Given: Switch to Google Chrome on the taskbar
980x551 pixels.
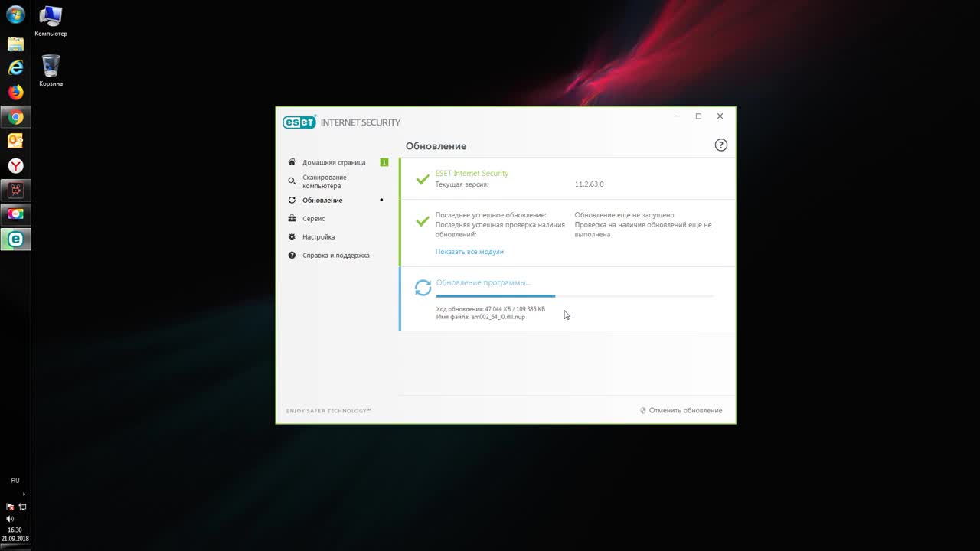Looking at the screenshot, I should tap(15, 117).
